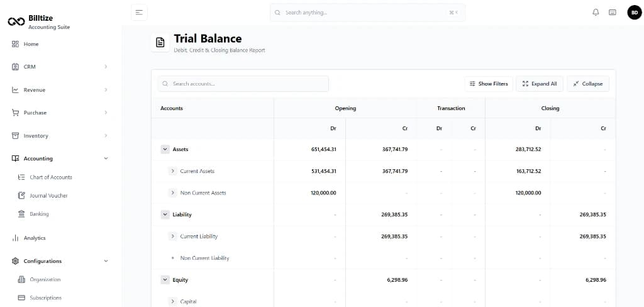Expand the CRM menu chevron

click(106, 67)
